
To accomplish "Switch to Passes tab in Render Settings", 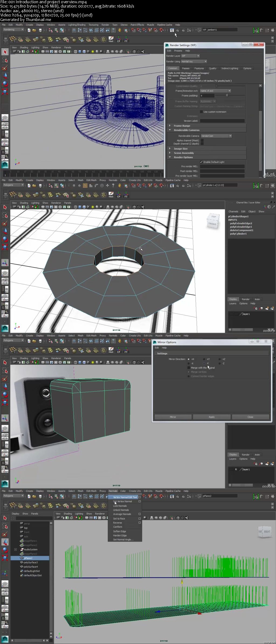I will (x=186, y=69).
